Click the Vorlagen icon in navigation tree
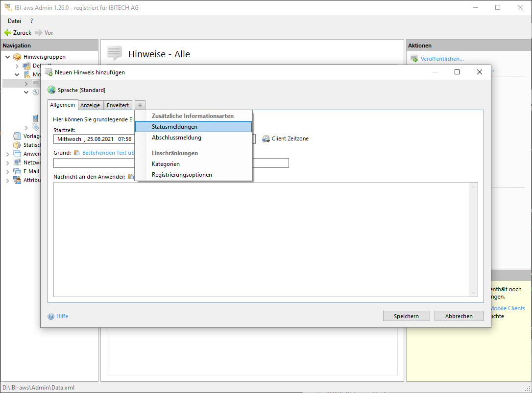The image size is (532, 393). [x=17, y=136]
